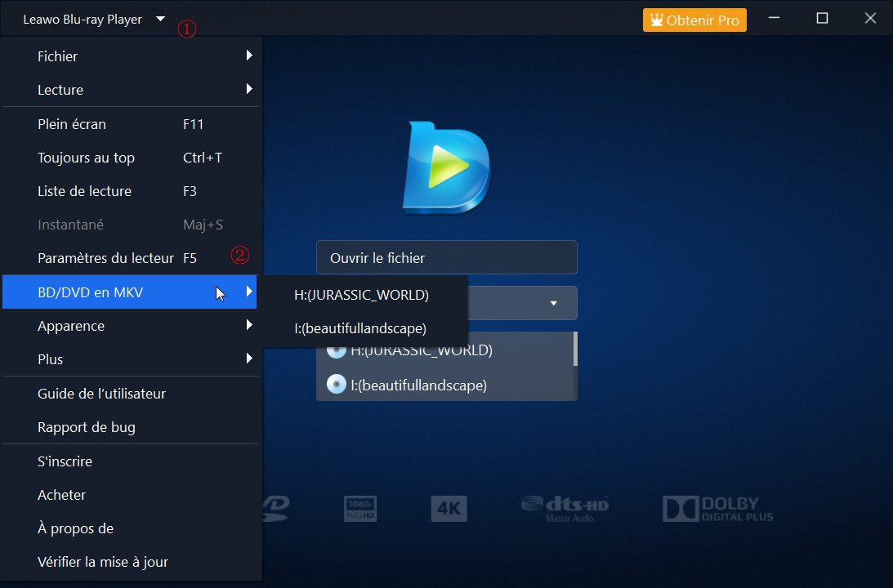This screenshot has width=893, height=588.
Task: Open Guide de l'utilisateur
Action: [x=131, y=394]
